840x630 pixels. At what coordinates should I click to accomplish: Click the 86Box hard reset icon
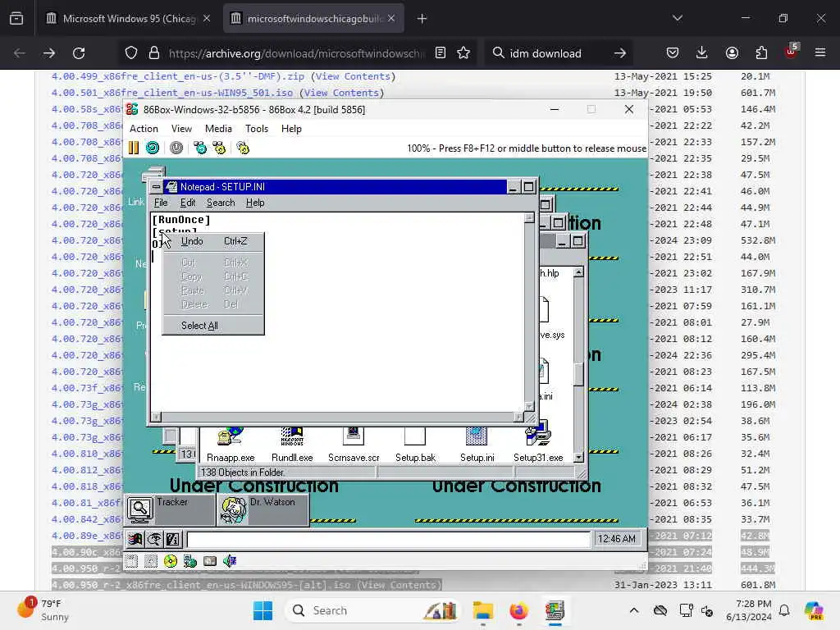(x=153, y=148)
